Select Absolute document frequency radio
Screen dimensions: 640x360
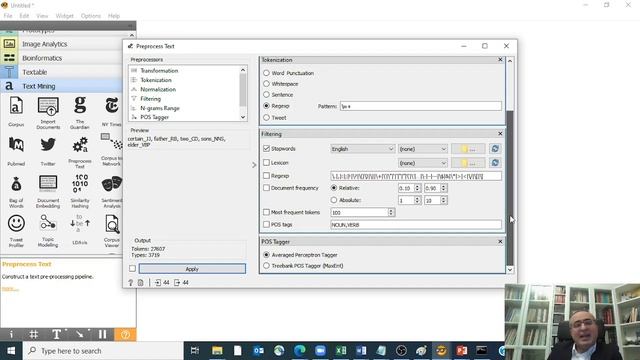[x=334, y=200]
